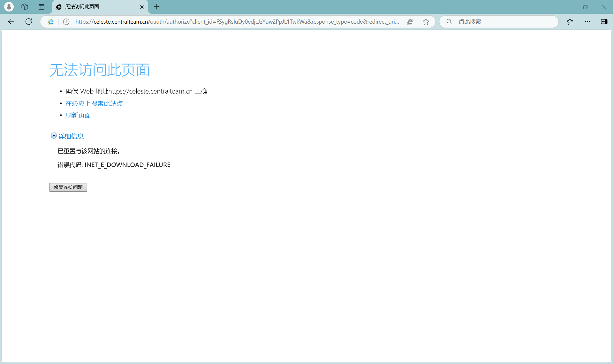Open the tab actions menu icon
Image resolution: width=613 pixels, height=364 pixels.
tap(42, 7)
